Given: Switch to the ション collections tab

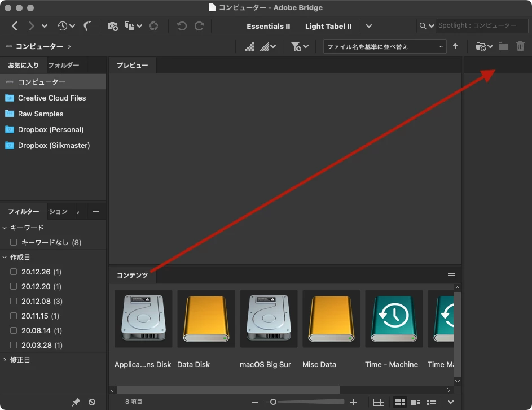Looking at the screenshot, I should [x=58, y=212].
